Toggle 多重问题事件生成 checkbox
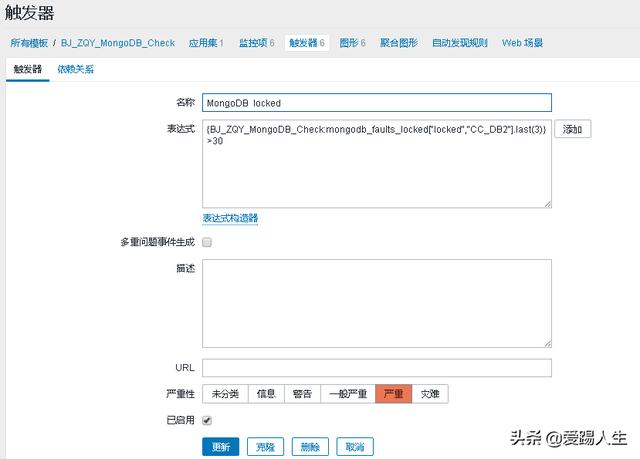The width and height of the screenshot is (640, 459). pos(207,242)
